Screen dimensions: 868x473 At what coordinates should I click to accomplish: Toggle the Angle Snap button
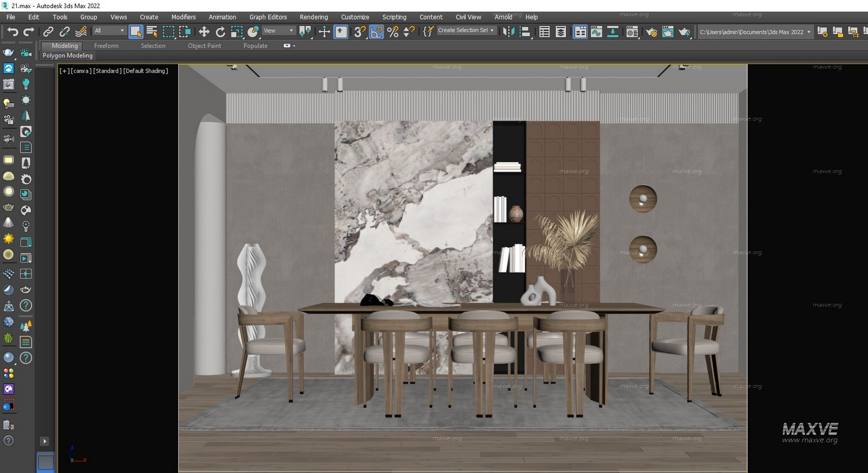(x=376, y=32)
